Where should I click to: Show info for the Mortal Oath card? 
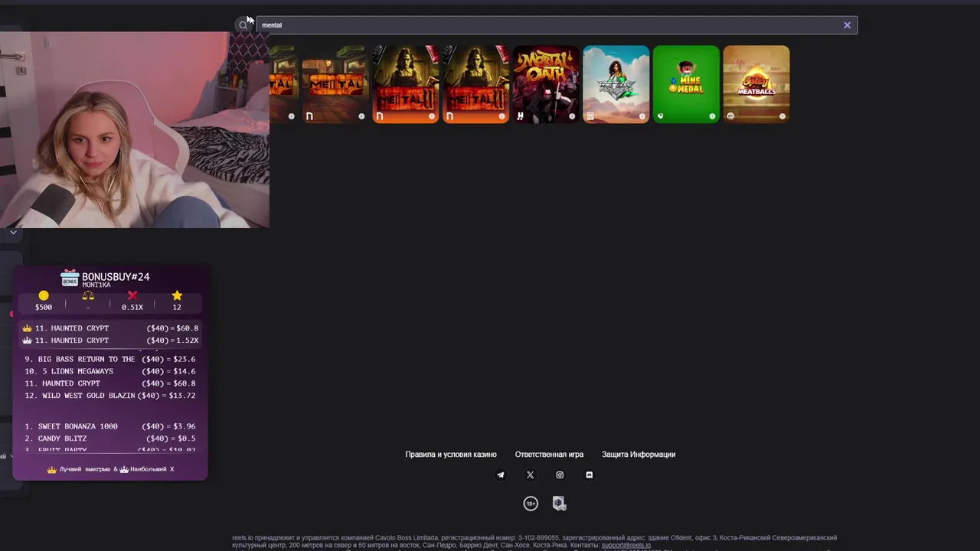[x=572, y=116]
